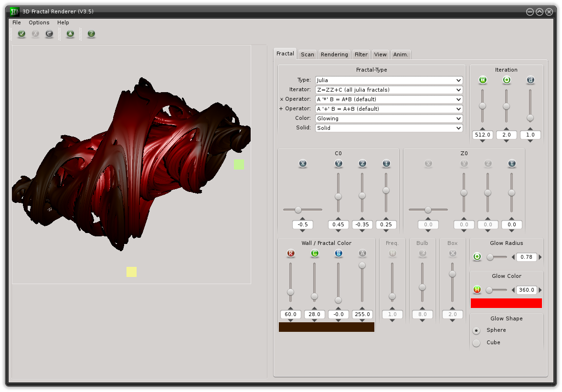Click the C0 x value field showing -0.5
The height and width of the screenshot is (392, 562).
click(x=302, y=225)
